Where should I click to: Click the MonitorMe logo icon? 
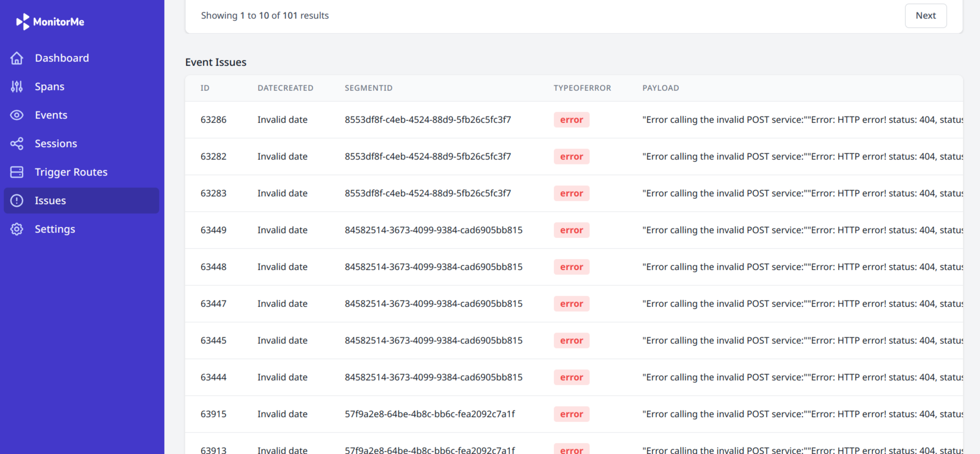tap(22, 22)
